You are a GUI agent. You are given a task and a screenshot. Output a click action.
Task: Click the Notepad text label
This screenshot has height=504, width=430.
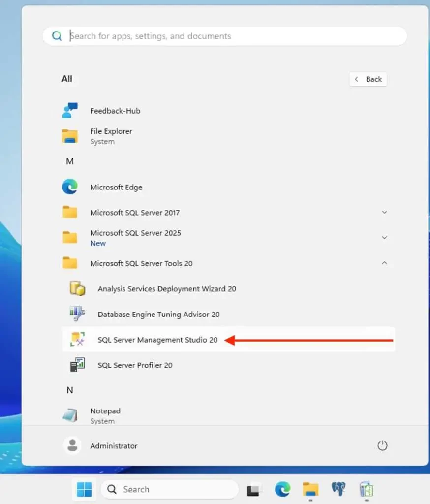(x=105, y=411)
